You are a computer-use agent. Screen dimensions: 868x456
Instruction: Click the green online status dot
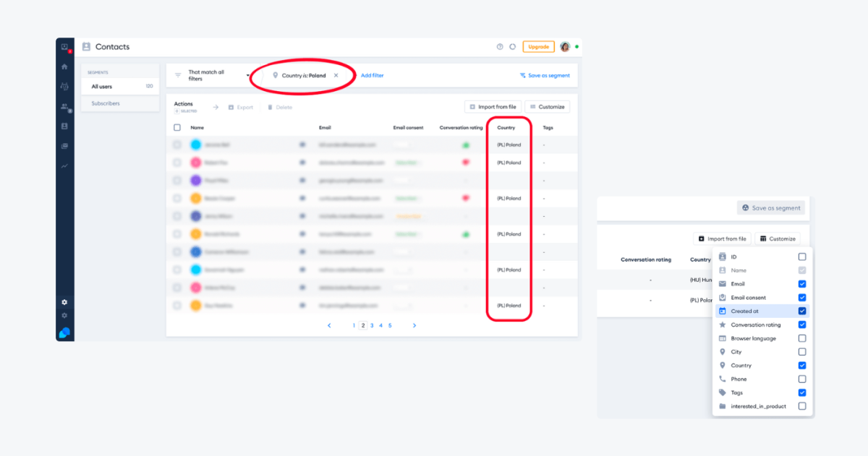click(x=576, y=46)
